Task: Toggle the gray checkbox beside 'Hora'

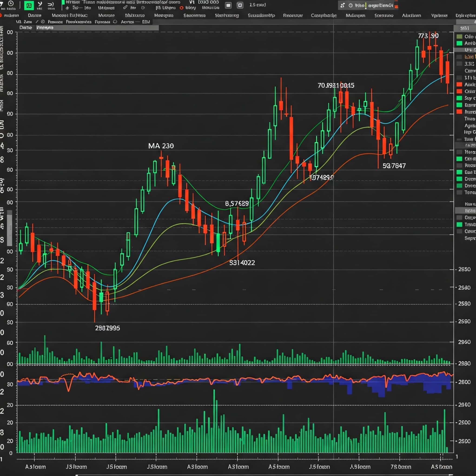Action: click(459, 152)
